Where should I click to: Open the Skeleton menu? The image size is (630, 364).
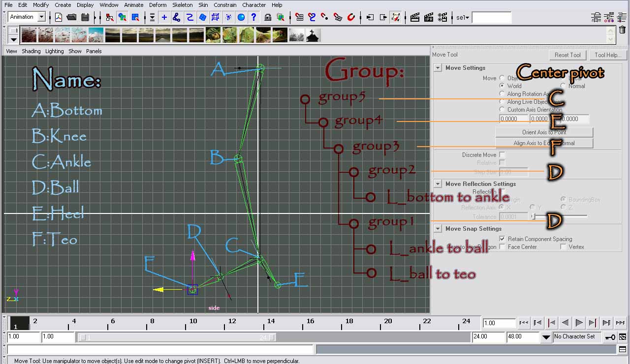coord(182,5)
